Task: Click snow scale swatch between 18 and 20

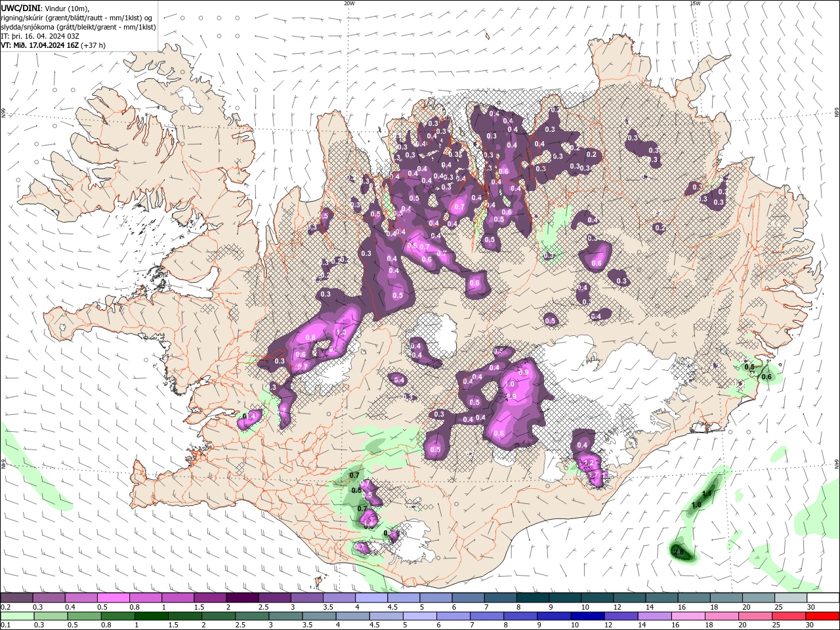Action: (x=726, y=598)
